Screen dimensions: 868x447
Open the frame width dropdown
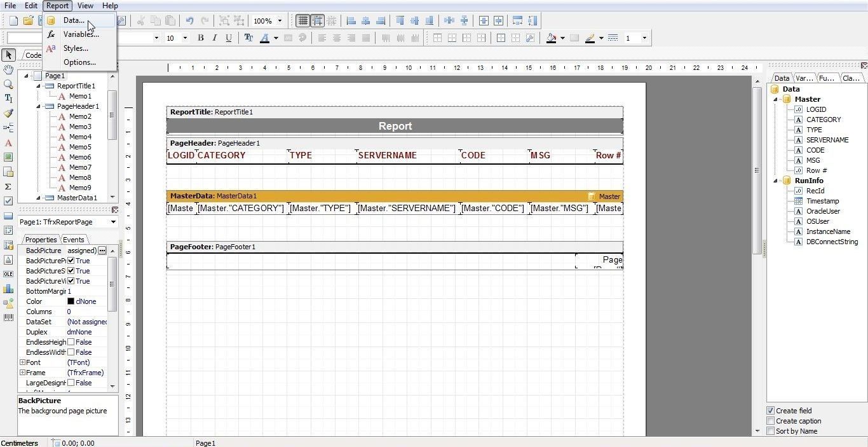click(x=644, y=38)
